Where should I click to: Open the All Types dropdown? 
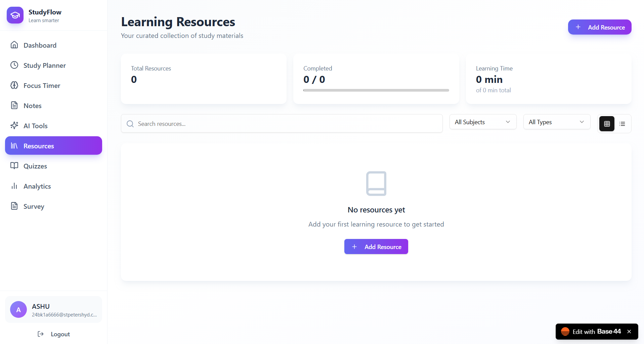557,122
